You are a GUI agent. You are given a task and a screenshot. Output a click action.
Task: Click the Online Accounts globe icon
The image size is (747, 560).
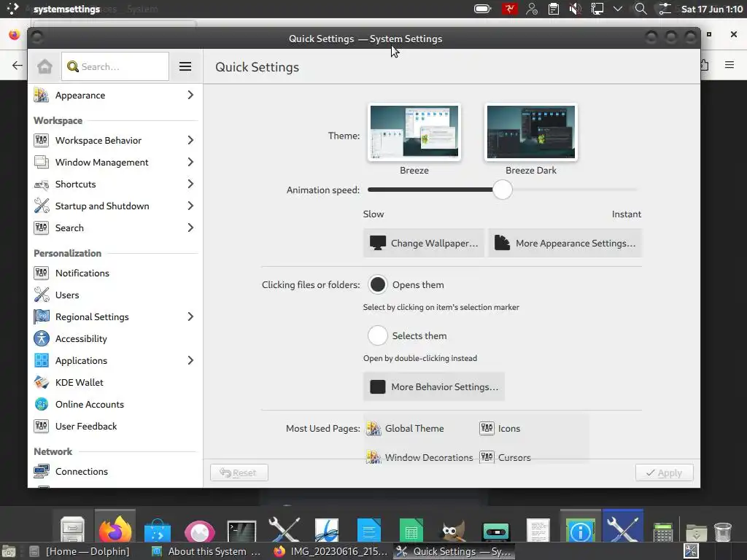click(42, 404)
